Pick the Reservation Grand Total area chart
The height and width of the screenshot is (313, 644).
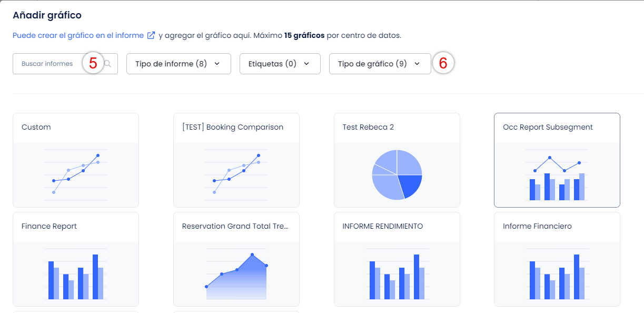(236, 274)
